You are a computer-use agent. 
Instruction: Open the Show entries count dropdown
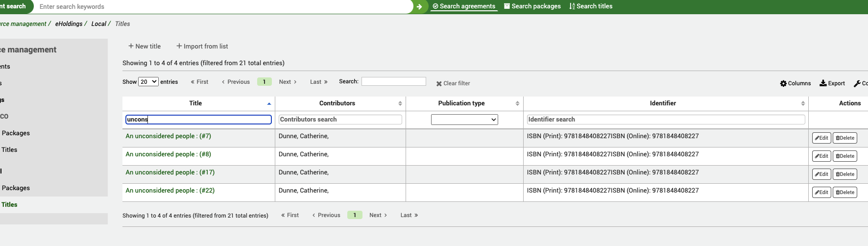(148, 82)
